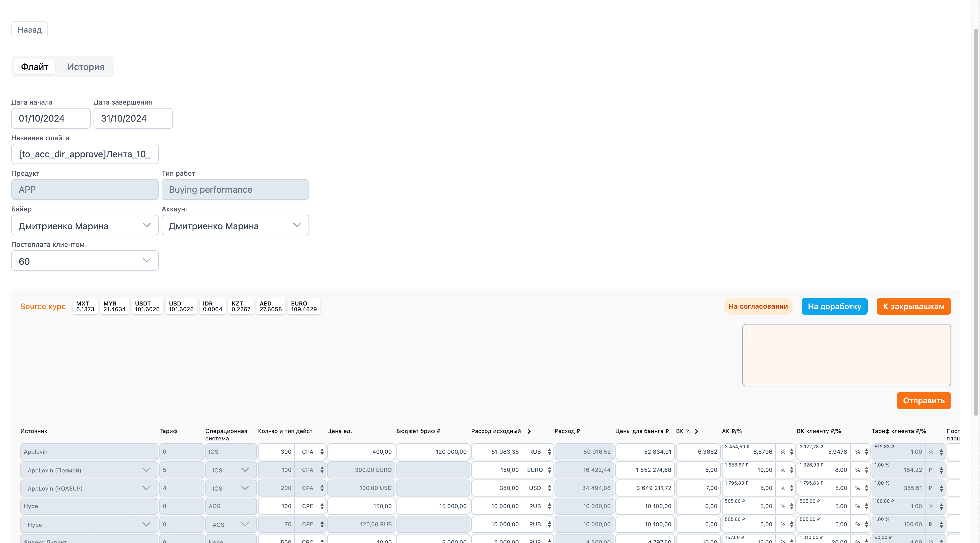The image size is (980, 543).
Task: Edit source spend 51 983,35 field
Action: coord(497,452)
